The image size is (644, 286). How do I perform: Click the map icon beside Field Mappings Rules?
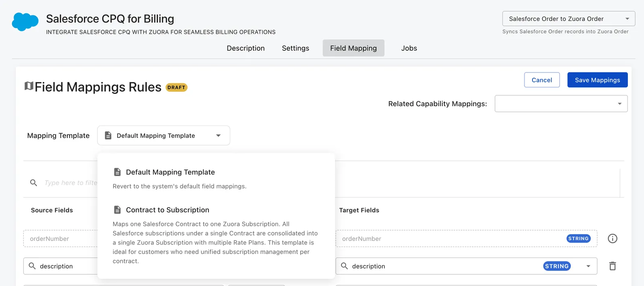tap(29, 86)
